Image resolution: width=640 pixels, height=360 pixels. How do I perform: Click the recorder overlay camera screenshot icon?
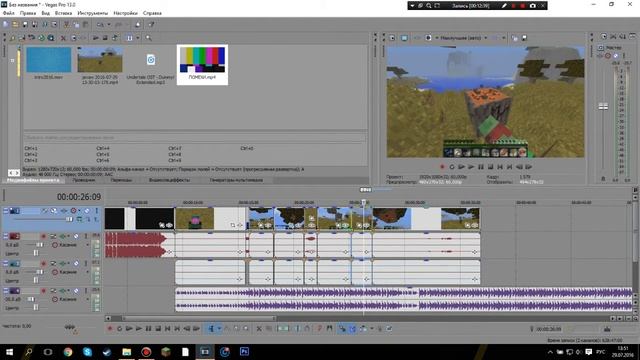click(x=533, y=6)
